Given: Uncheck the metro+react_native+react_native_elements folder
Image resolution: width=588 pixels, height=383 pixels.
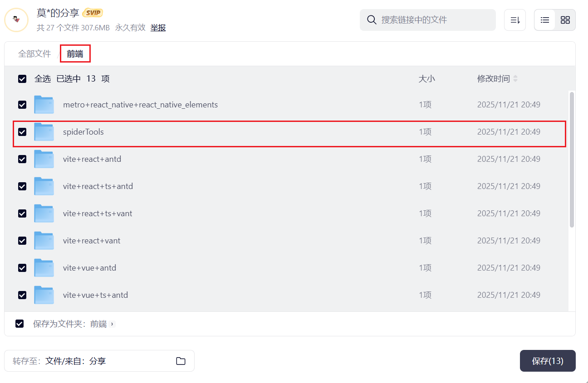Looking at the screenshot, I should (x=22, y=105).
